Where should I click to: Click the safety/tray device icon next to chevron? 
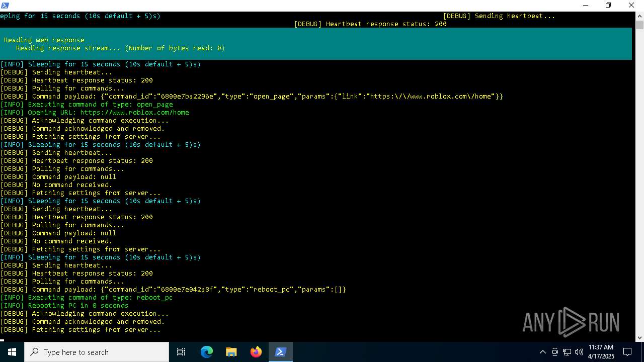pyautogui.click(x=555, y=352)
